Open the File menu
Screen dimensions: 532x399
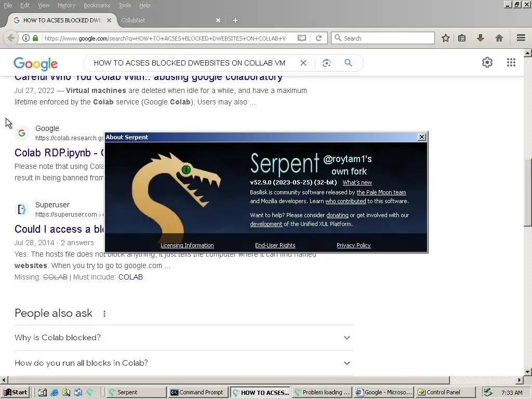pos(8,5)
